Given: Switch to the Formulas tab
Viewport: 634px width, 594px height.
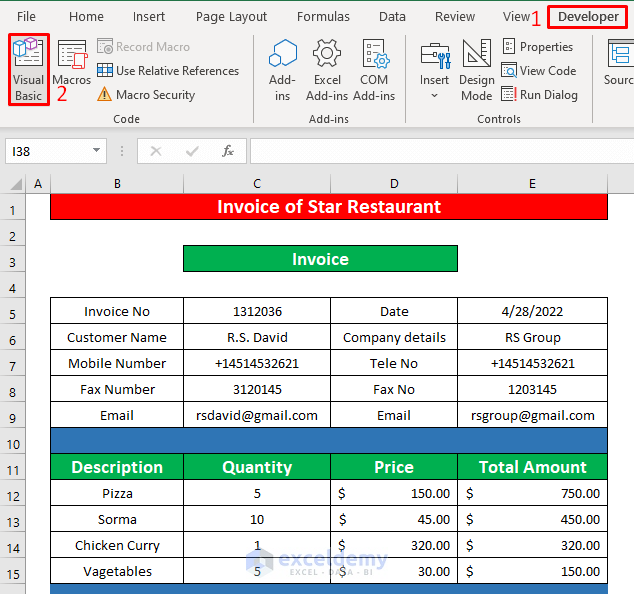Looking at the screenshot, I should pos(323,17).
